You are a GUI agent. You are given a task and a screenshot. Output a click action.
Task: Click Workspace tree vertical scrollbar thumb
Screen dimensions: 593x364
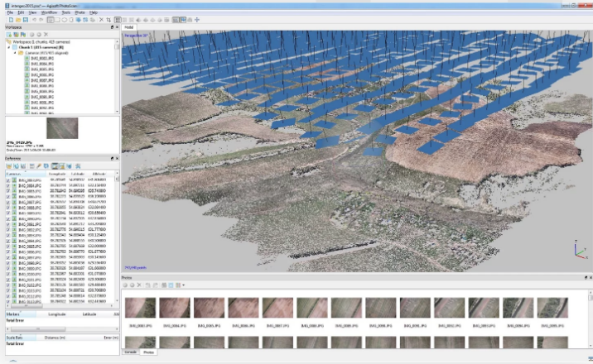[117, 47]
